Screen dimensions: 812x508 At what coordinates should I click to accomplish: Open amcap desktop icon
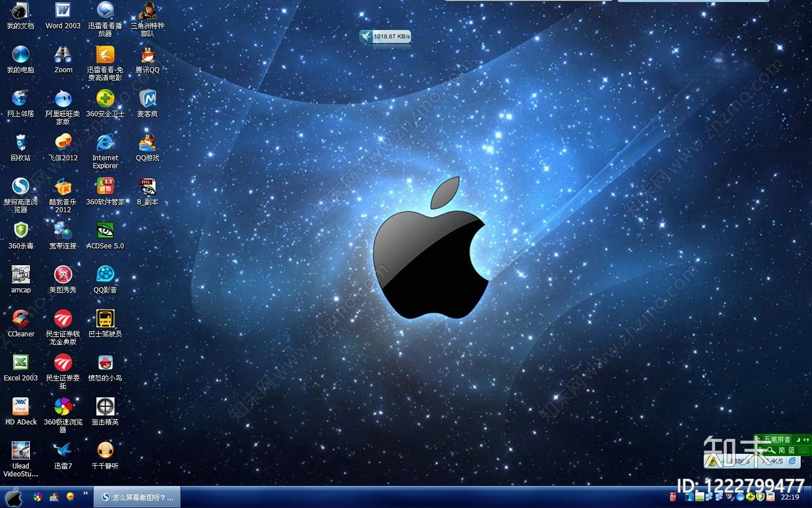coord(20,280)
